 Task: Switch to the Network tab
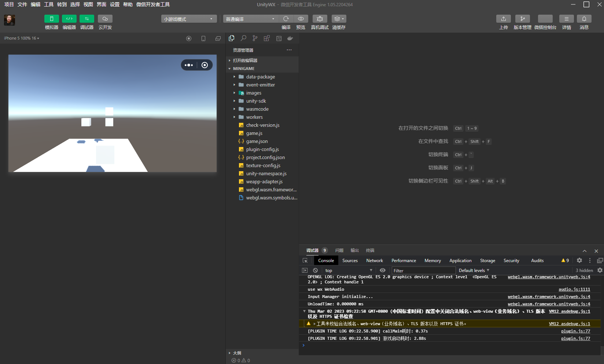click(375, 261)
